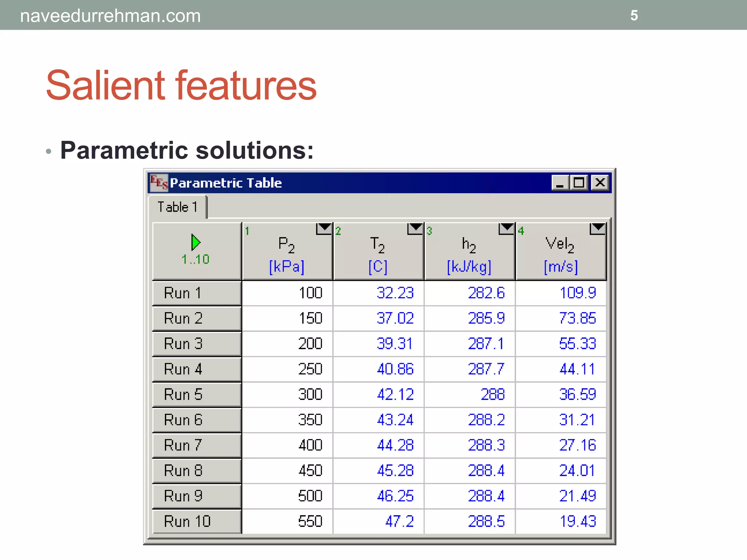Click the P2 cell with value 300

point(287,394)
